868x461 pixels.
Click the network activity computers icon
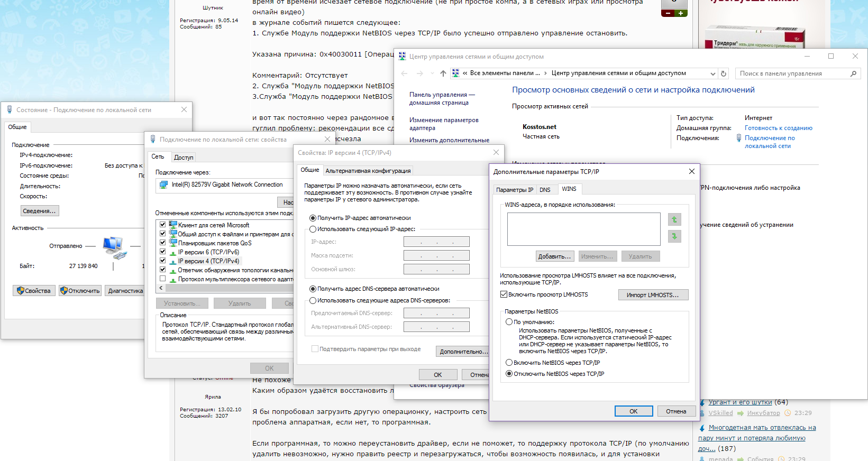(x=115, y=247)
